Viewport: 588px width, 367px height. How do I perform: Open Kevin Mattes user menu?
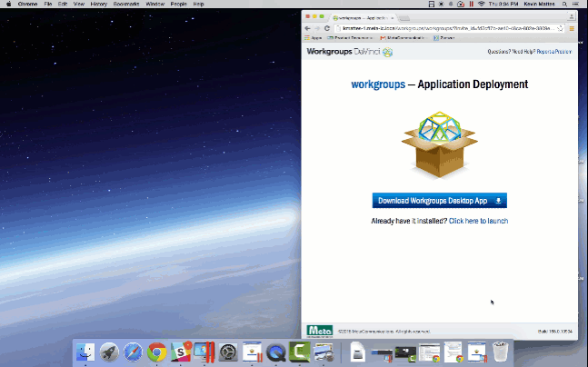click(x=539, y=4)
